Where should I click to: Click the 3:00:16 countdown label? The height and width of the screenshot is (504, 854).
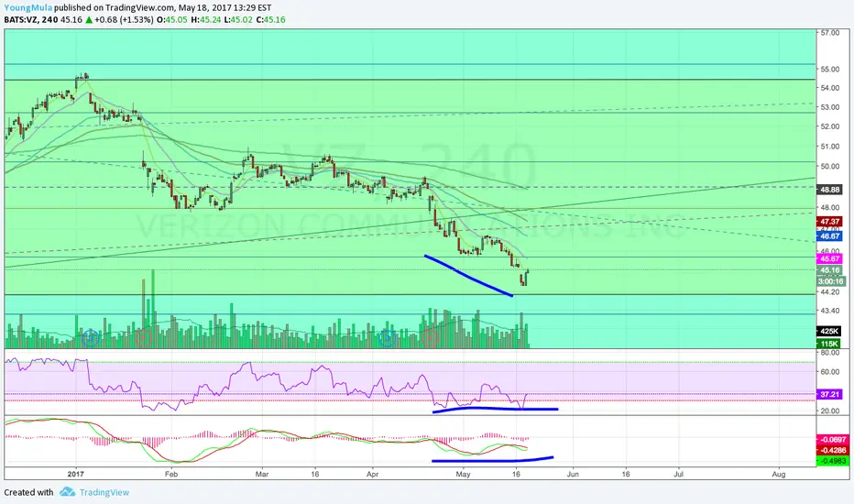[x=830, y=281]
